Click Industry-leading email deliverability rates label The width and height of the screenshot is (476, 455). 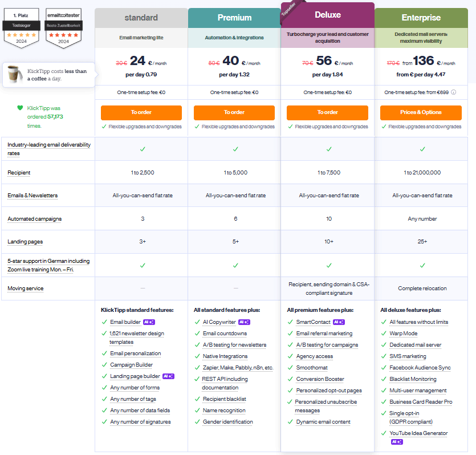[49, 149]
